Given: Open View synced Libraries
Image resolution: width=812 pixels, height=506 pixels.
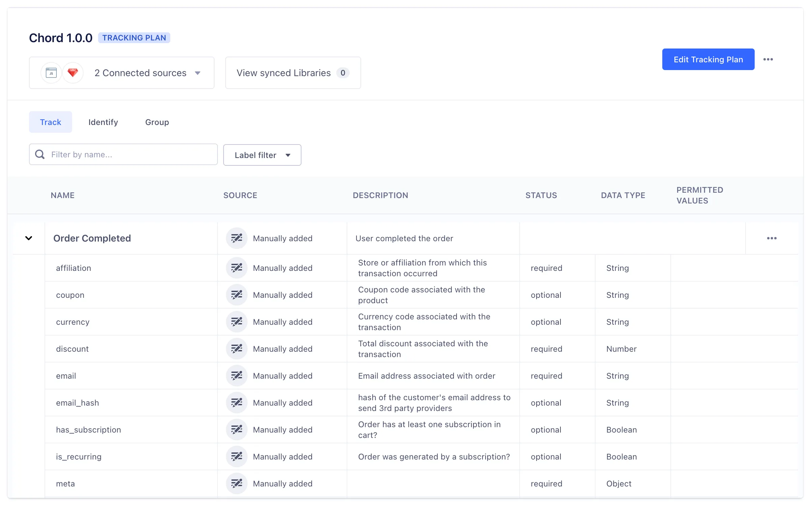Looking at the screenshot, I should pos(293,73).
